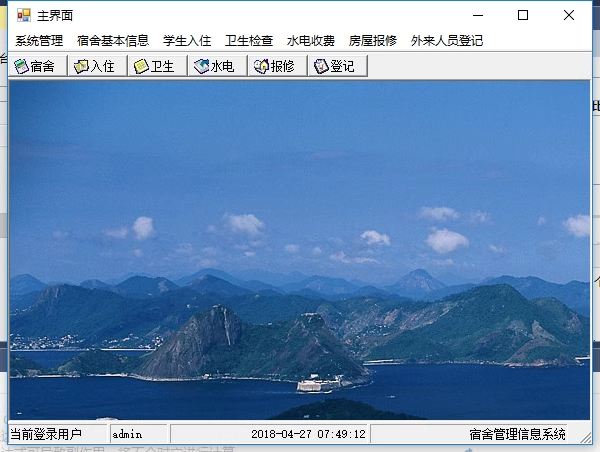600x452 pixels.
Task: Click the date and time status panel
Action: pos(308,434)
